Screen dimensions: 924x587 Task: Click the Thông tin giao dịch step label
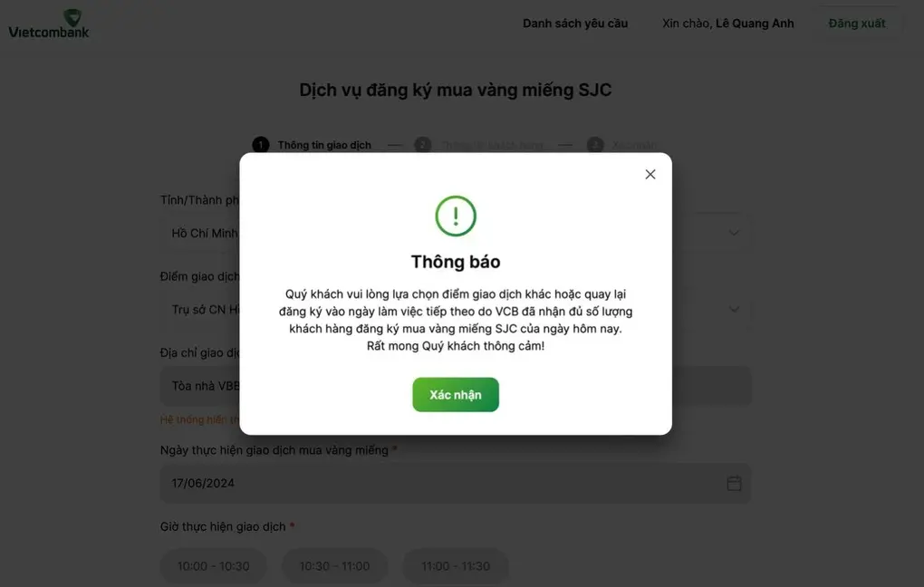324,145
